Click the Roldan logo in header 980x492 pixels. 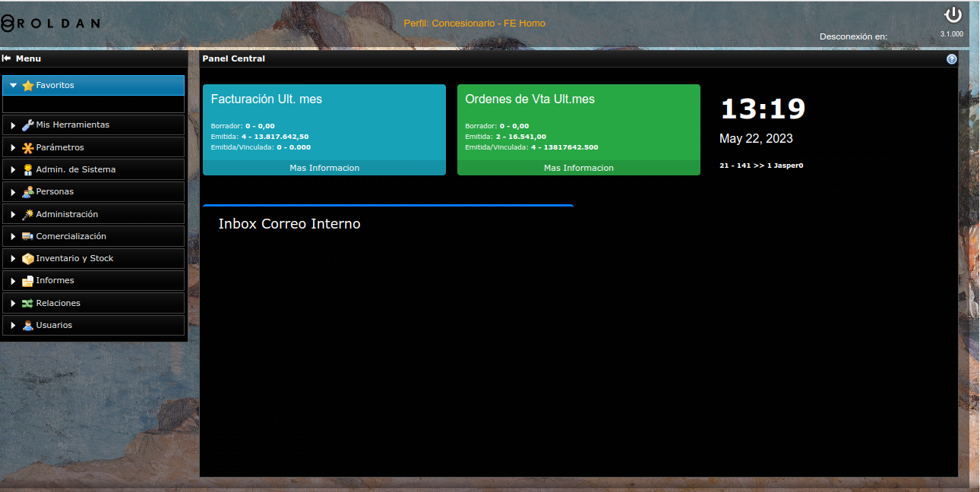click(x=50, y=24)
